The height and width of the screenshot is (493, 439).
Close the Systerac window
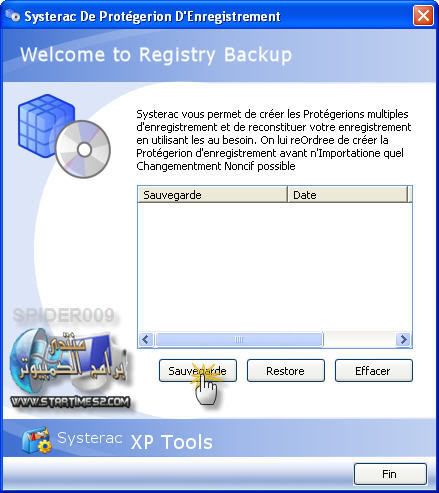click(x=423, y=16)
